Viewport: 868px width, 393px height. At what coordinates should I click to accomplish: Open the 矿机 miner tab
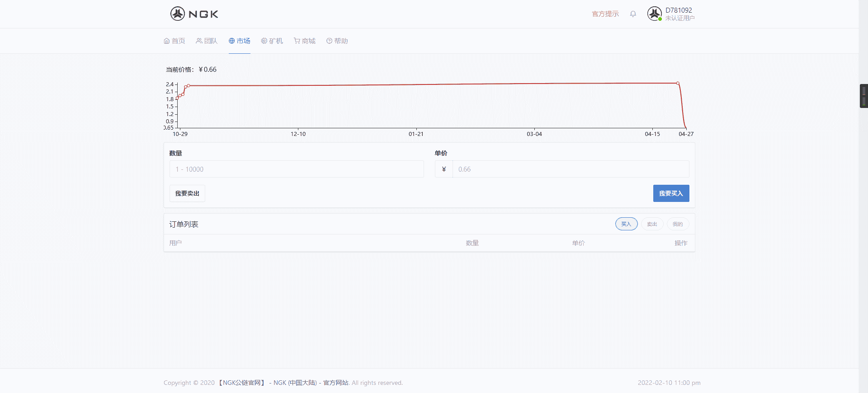click(272, 41)
